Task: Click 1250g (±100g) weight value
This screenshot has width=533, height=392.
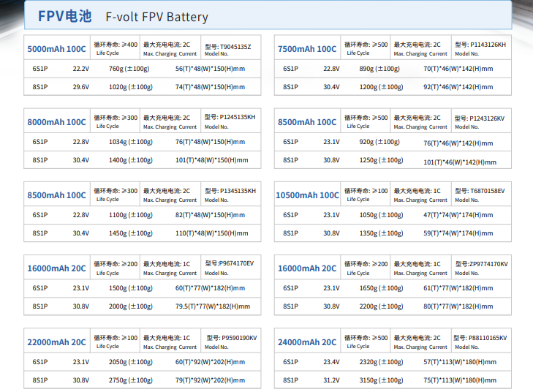Action: 381,160
